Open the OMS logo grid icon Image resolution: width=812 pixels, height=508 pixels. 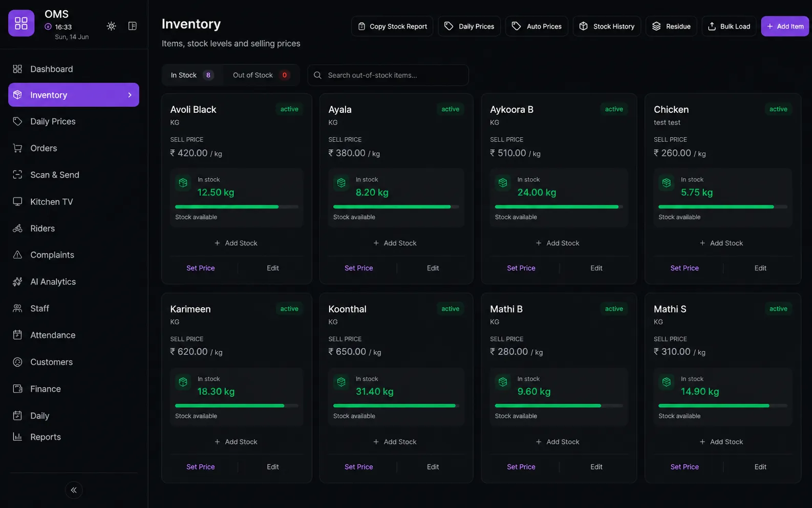pyautogui.click(x=22, y=23)
